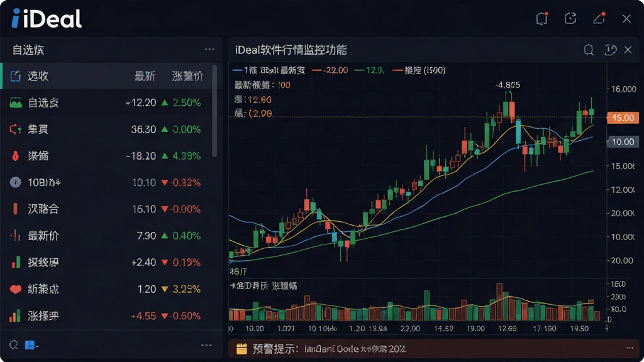The height and width of the screenshot is (362, 644).
Task: Click the iDeal logo
Action: [47, 19]
